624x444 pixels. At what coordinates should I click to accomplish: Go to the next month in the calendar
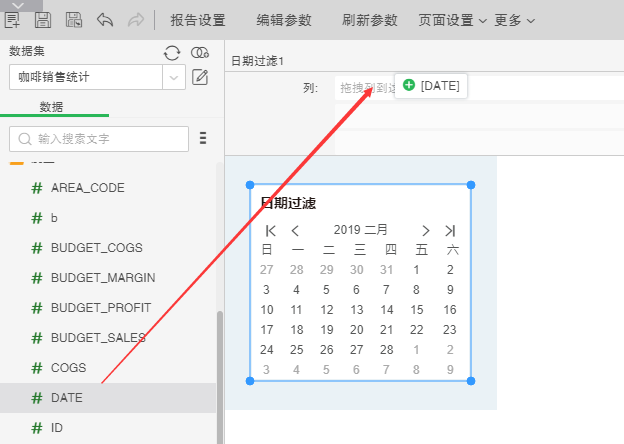pos(425,230)
